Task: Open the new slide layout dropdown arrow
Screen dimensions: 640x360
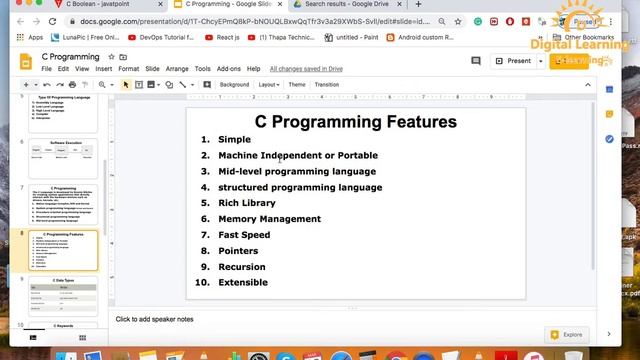Action: (x=36, y=85)
